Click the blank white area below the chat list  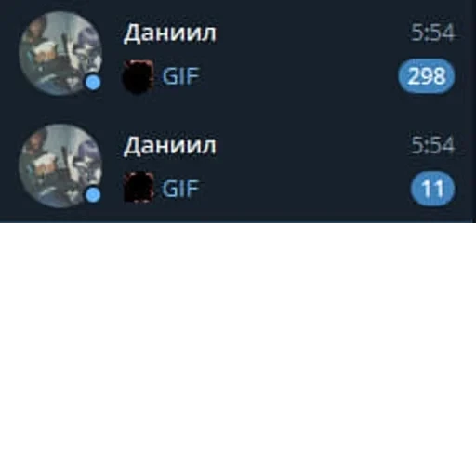tap(238, 350)
